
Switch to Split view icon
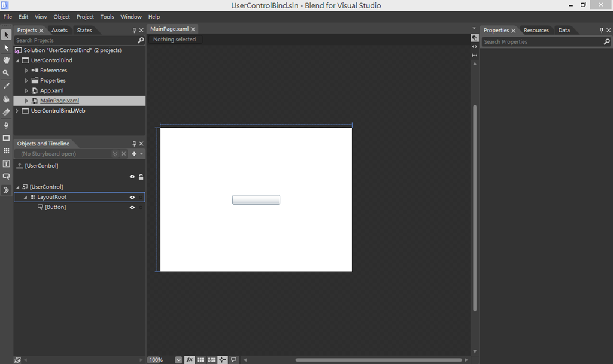pyautogui.click(x=474, y=55)
